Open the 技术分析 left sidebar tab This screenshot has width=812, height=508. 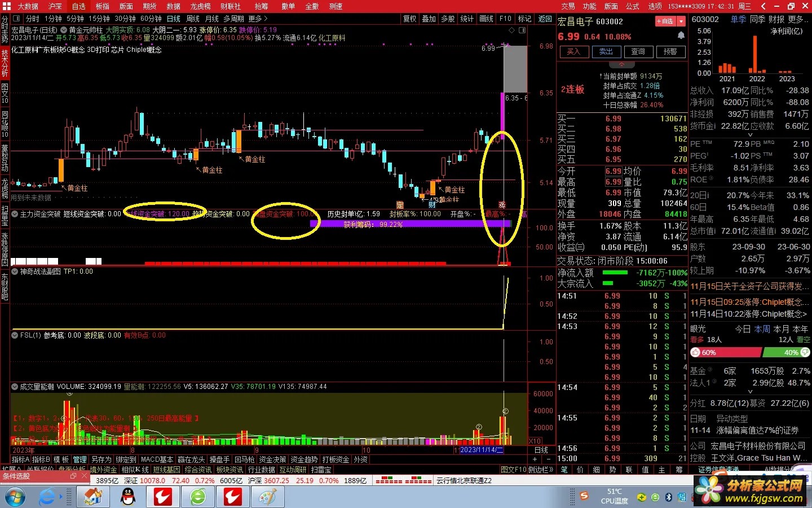5,63
